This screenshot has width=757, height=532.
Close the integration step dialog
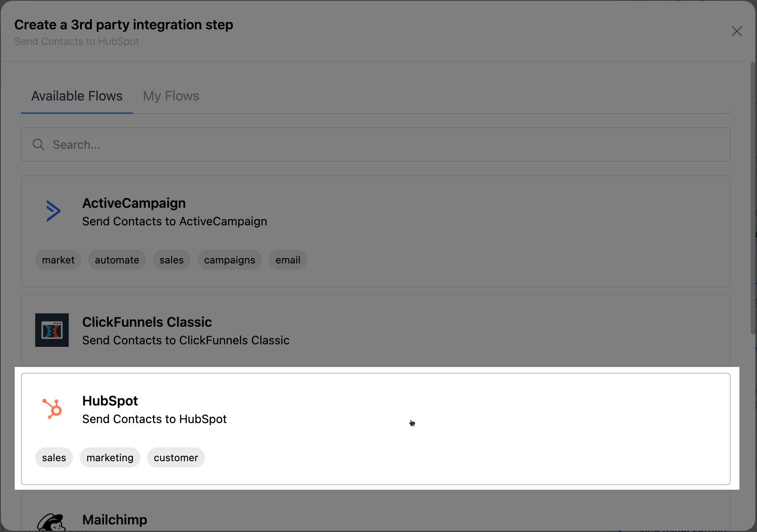[x=736, y=31]
